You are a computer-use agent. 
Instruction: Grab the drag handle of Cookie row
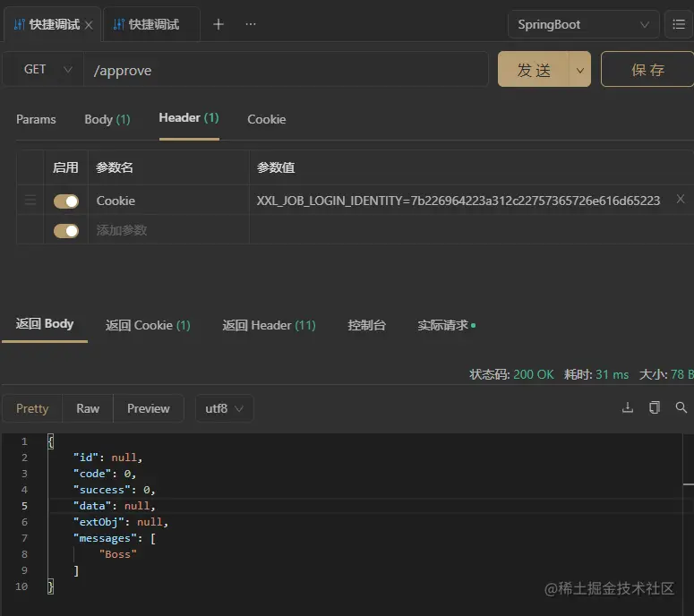click(x=30, y=201)
